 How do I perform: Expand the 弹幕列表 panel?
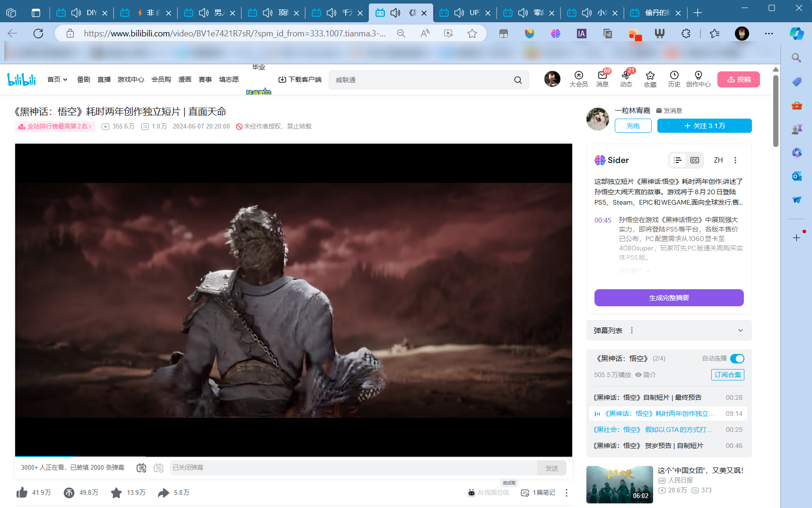coord(741,331)
